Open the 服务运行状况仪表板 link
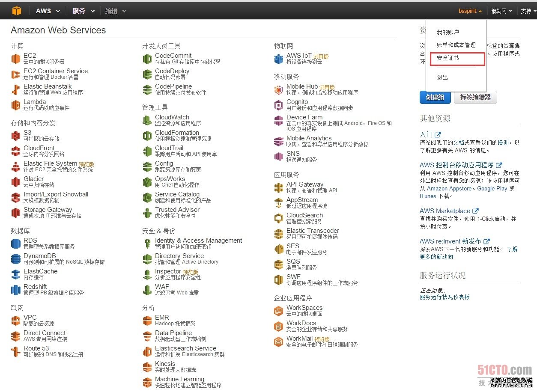 coord(445,297)
